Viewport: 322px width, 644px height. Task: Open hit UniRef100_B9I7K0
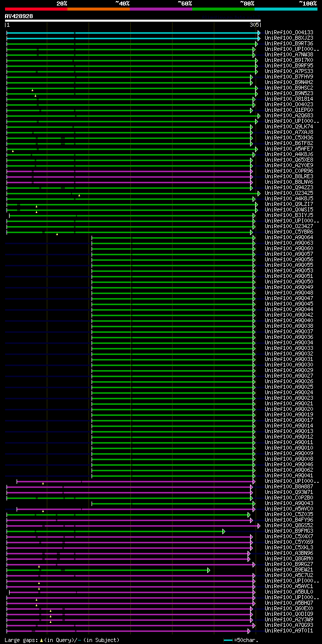tap(289, 60)
